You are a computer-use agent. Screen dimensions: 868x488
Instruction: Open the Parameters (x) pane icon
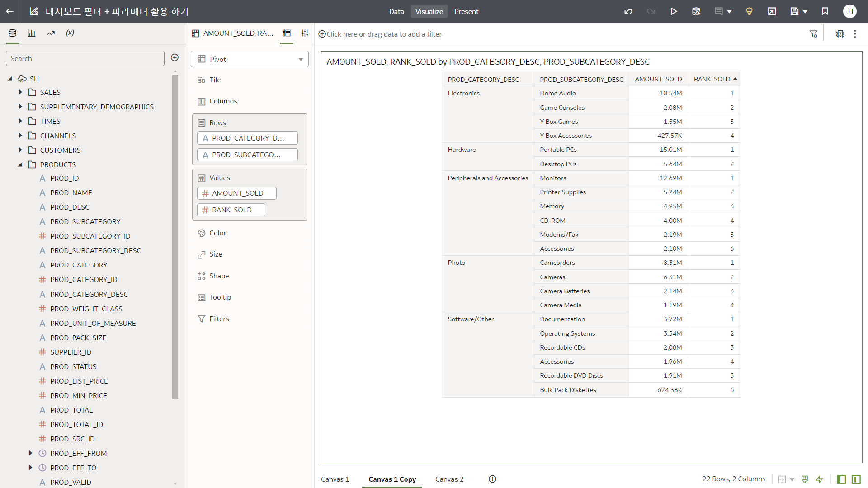pyautogui.click(x=70, y=33)
